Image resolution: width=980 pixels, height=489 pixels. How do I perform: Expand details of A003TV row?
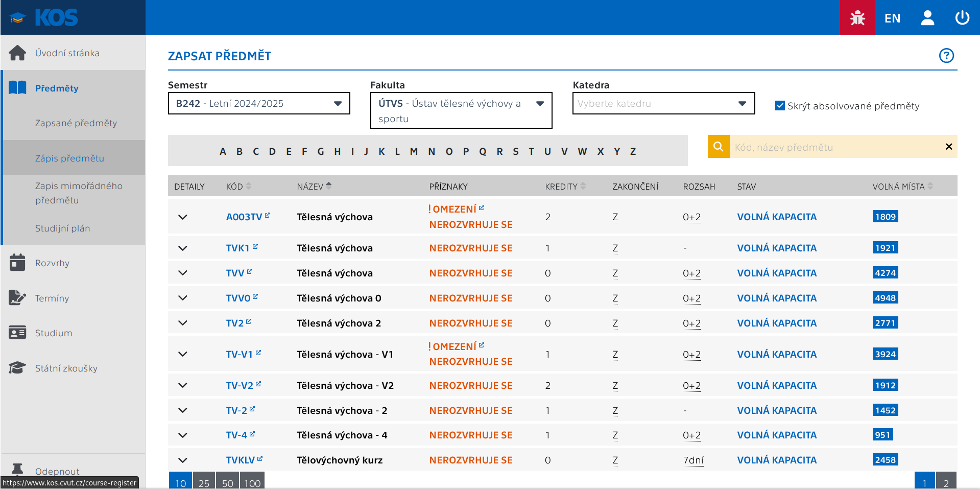(183, 217)
